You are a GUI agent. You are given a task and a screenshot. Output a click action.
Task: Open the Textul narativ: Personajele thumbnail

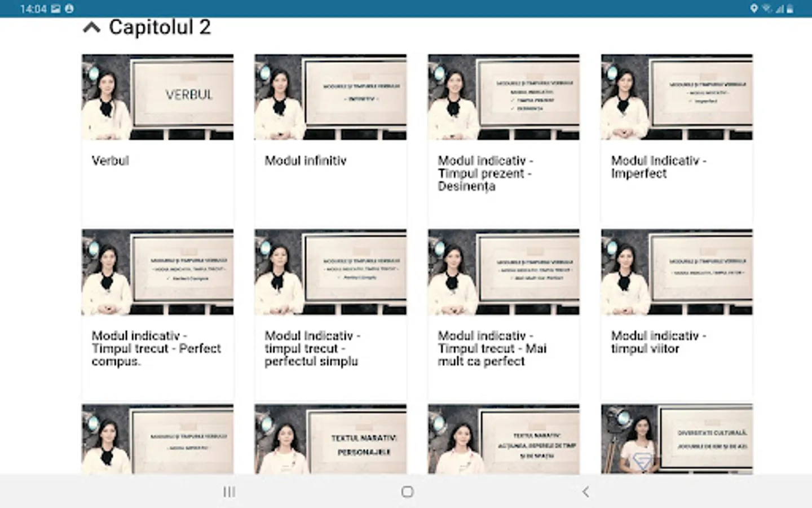point(330,439)
